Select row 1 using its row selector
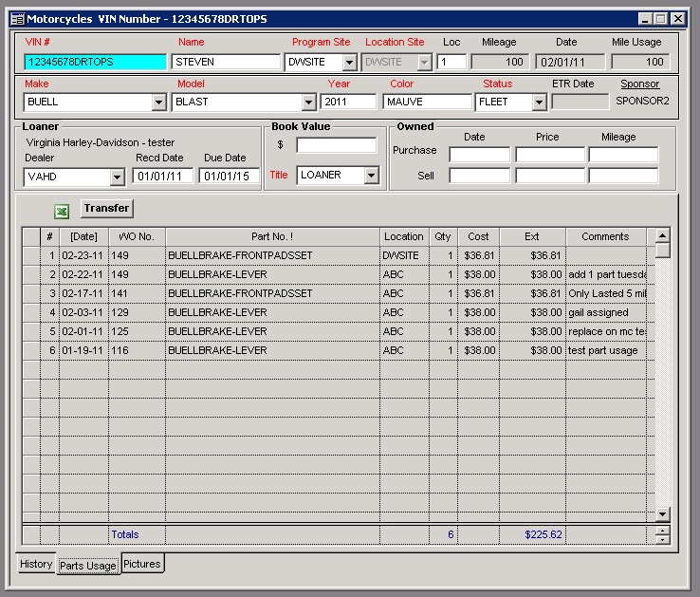 31,255
